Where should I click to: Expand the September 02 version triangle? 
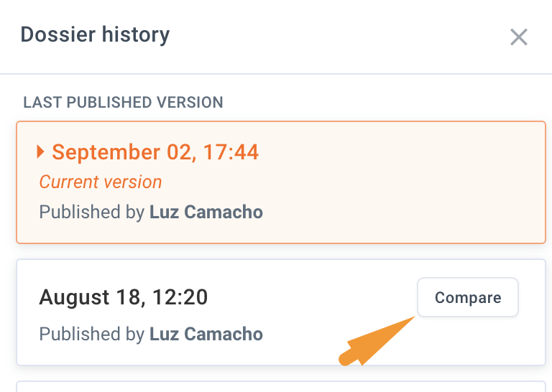42,152
